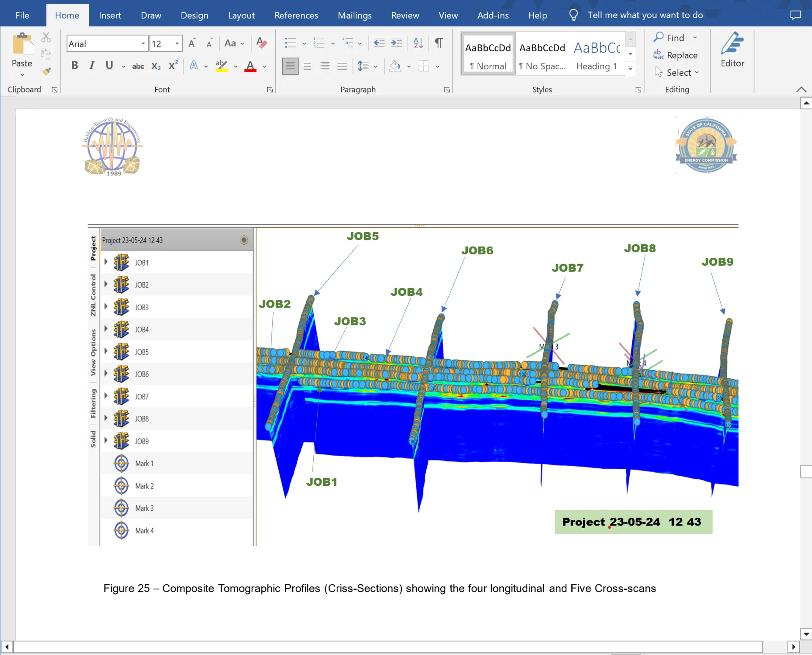
Task: Open the Change Case menu
Action: coord(234,43)
